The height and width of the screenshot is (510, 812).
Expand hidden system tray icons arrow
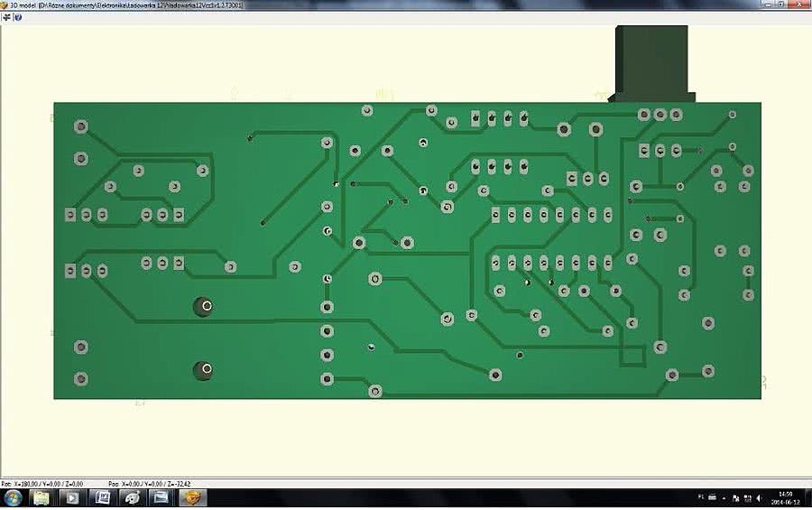point(726,497)
